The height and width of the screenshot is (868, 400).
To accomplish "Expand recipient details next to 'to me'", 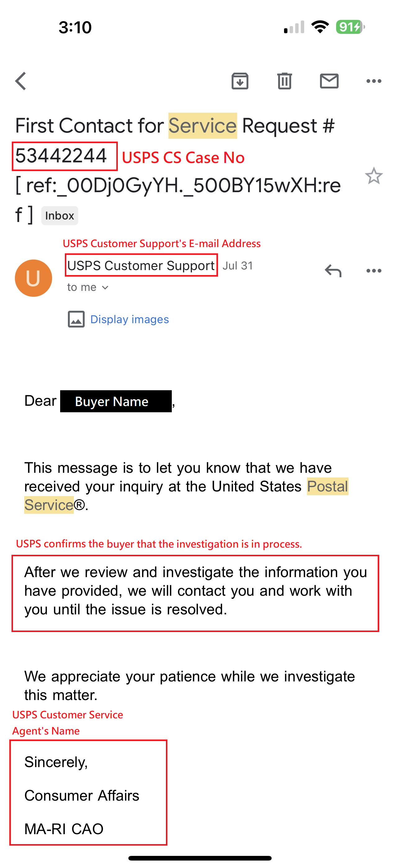I will pos(105,287).
